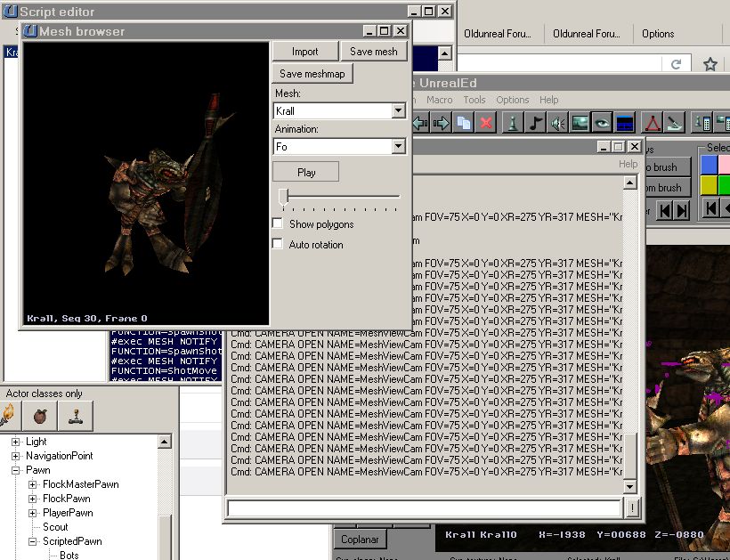
Task: Click the Help label in the log window
Action: (628, 164)
